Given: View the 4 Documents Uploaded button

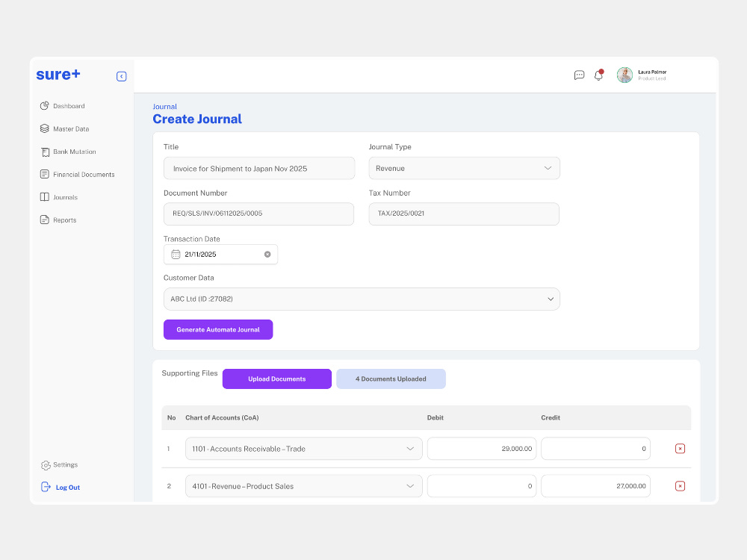Looking at the screenshot, I should (x=391, y=379).
